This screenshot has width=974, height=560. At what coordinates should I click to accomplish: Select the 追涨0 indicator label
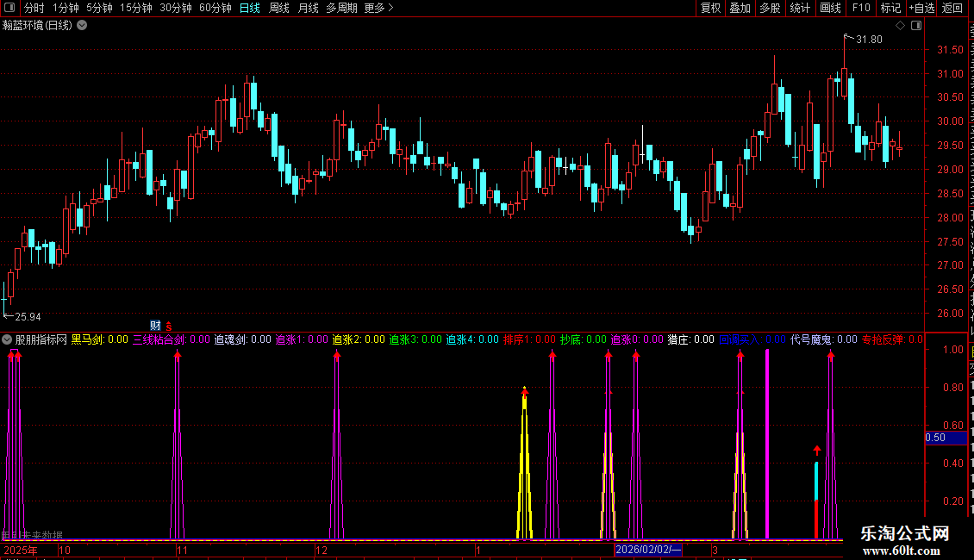point(637,339)
